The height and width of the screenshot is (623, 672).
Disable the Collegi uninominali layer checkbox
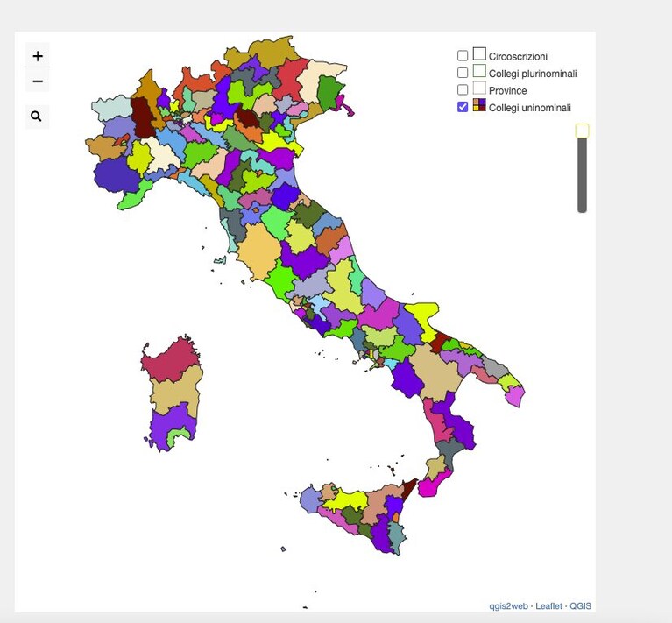pos(463,107)
